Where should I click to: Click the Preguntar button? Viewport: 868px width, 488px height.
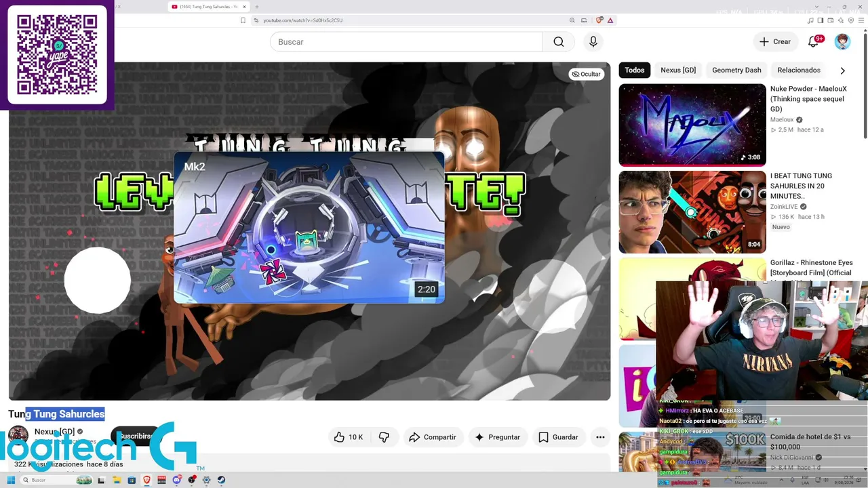pyautogui.click(x=497, y=437)
